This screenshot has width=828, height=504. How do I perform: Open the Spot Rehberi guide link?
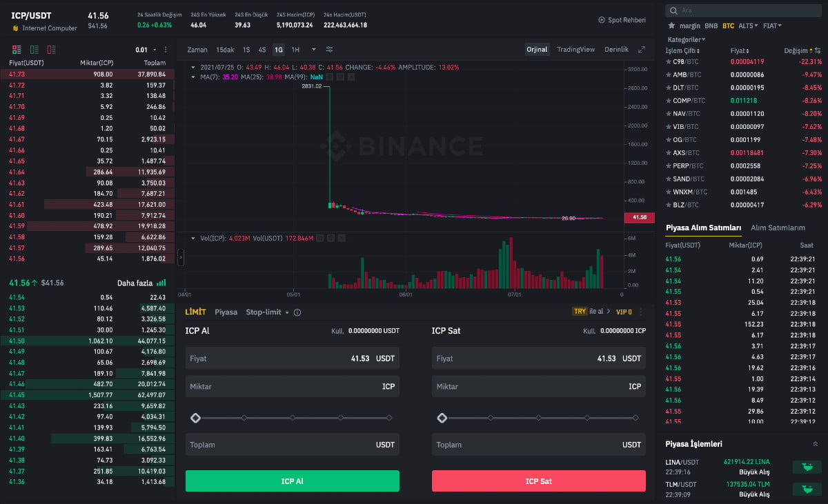[622, 21]
